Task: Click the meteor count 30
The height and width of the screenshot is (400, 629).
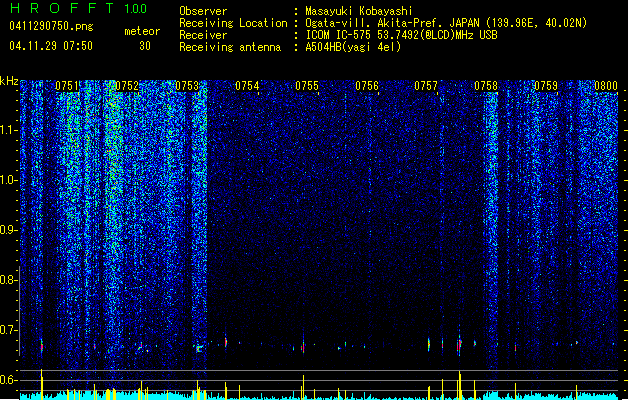Action: [145, 46]
